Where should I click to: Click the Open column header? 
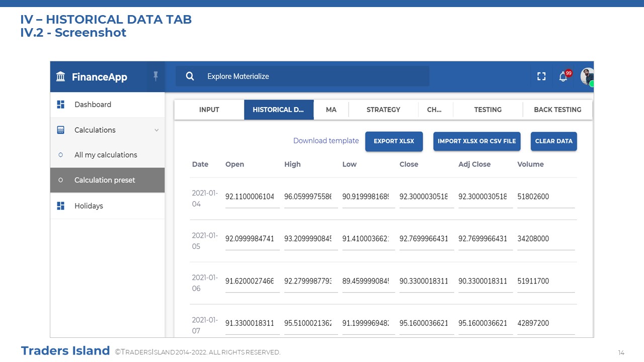pyautogui.click(x=234, y=164)
